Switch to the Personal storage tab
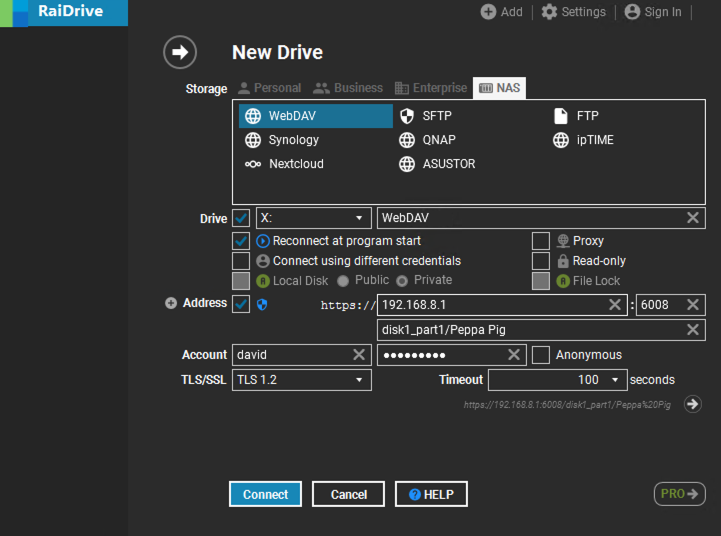The width and height of the screenshot is (721, 536). coord(270,88)
